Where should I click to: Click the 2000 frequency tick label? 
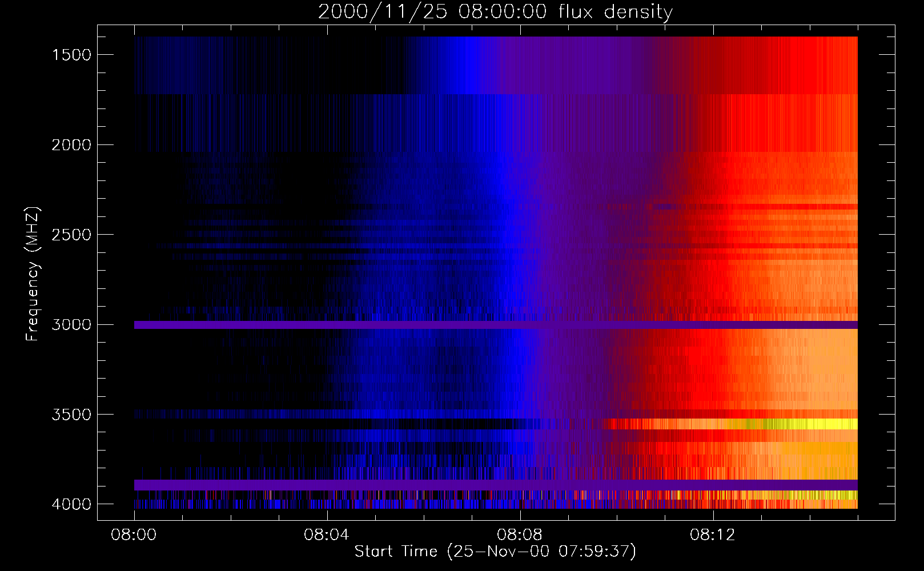click(x=71, y=145)
